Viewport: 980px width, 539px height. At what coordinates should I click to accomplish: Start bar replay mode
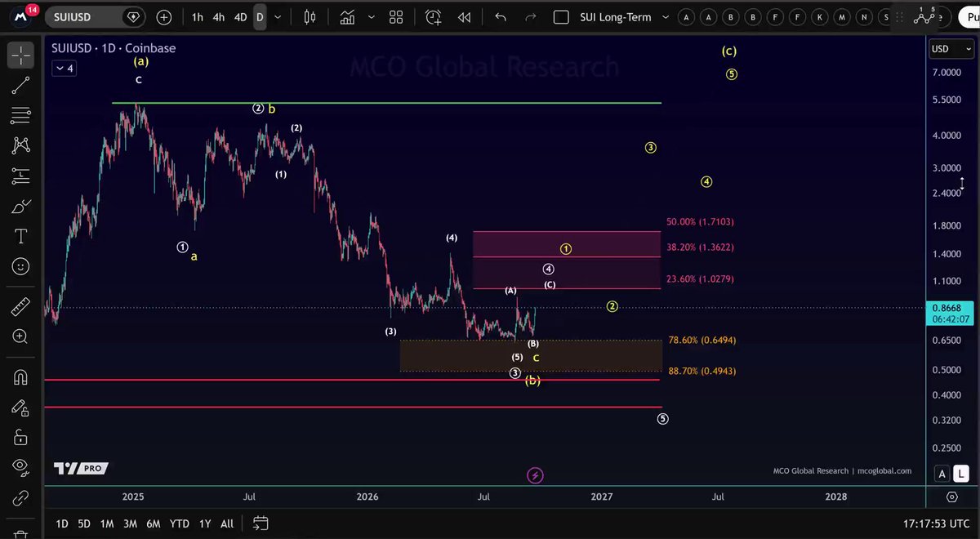(465, 17)
